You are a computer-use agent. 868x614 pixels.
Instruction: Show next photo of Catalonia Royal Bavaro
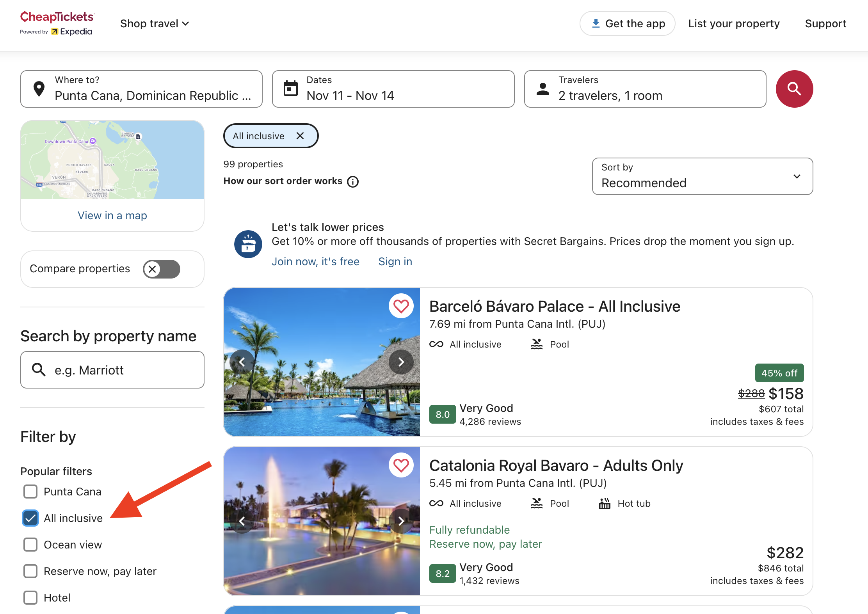(x=401, y=521)
